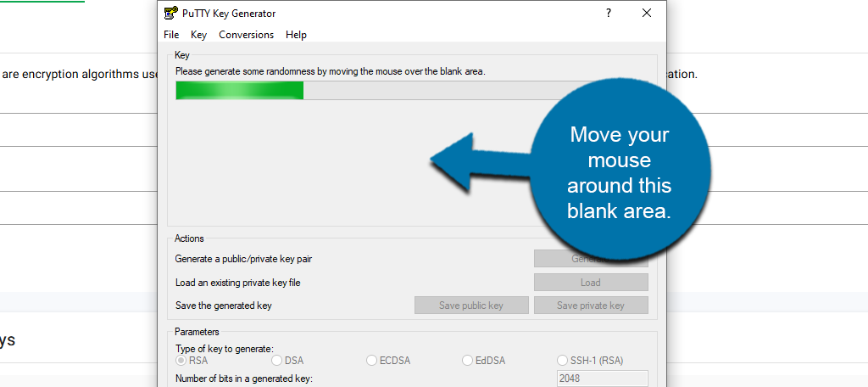Viewport: 868px width, 387px height.
Task: Select the RSA key type radio button
Action: tap(181, 361)
